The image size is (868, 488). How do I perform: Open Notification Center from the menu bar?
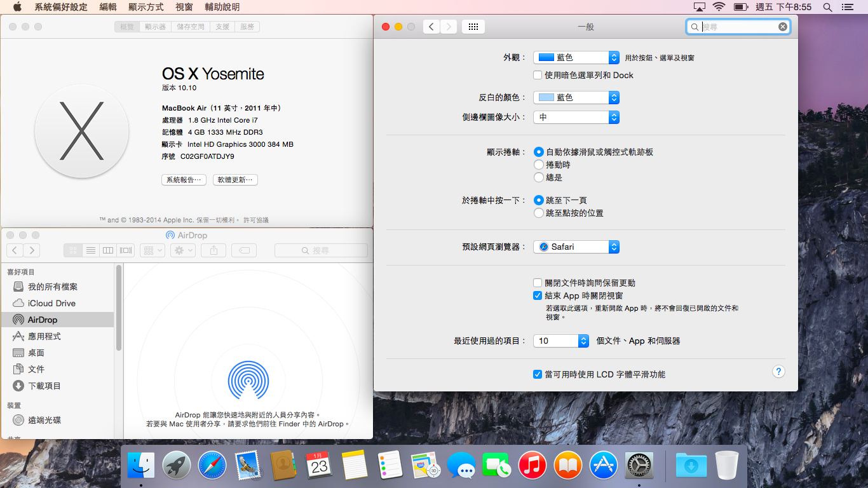(846, 7)
